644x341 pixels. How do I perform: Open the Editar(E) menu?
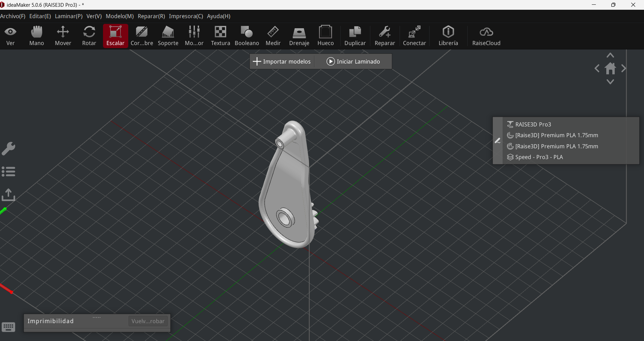pyautogui.click(x=40, y=16)
